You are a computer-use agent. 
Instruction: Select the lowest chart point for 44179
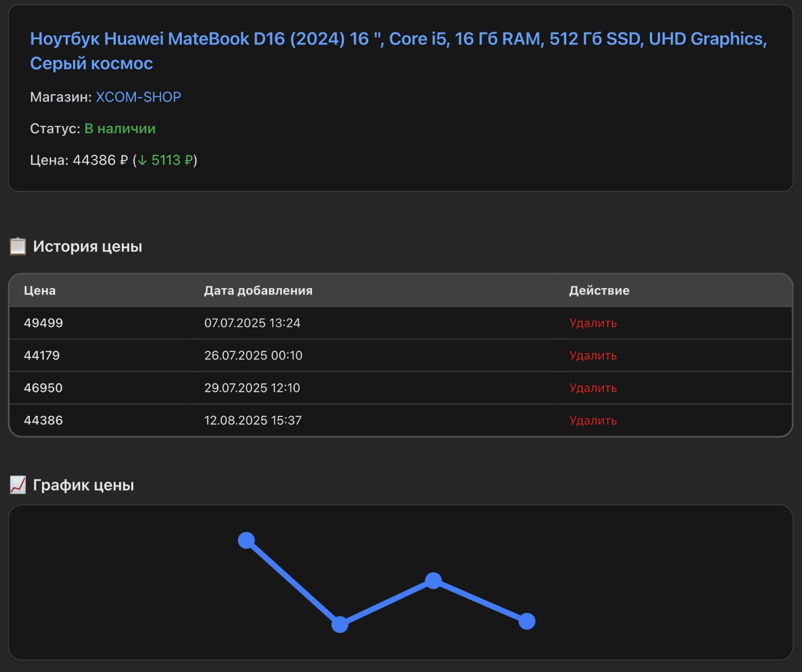[x=340, y=623]
